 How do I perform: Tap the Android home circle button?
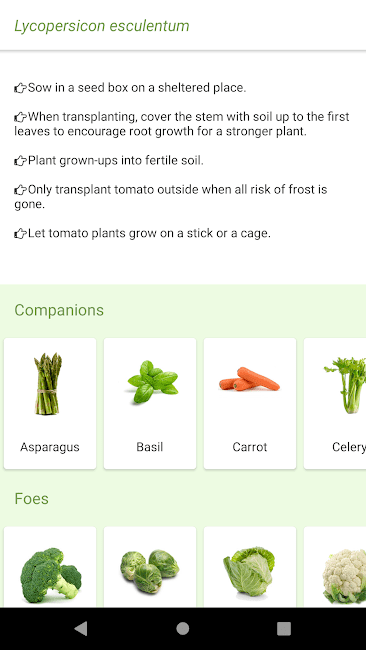(183, 629)
